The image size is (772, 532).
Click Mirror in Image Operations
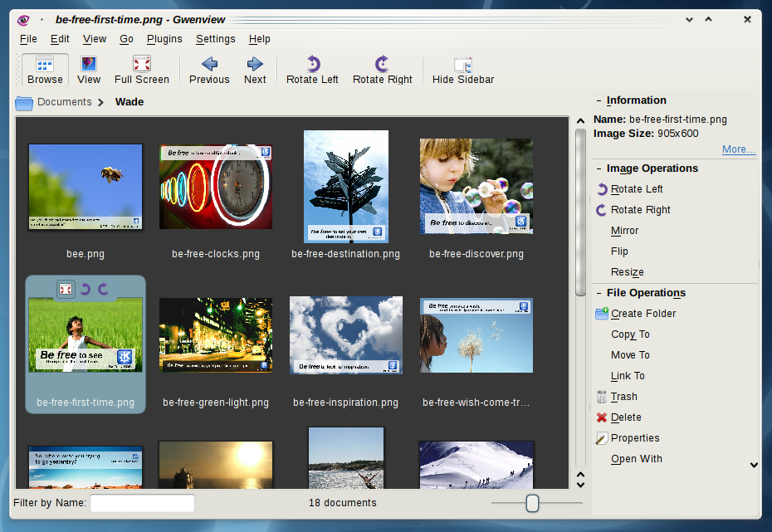pyautogui.click(x=624, y=231)
